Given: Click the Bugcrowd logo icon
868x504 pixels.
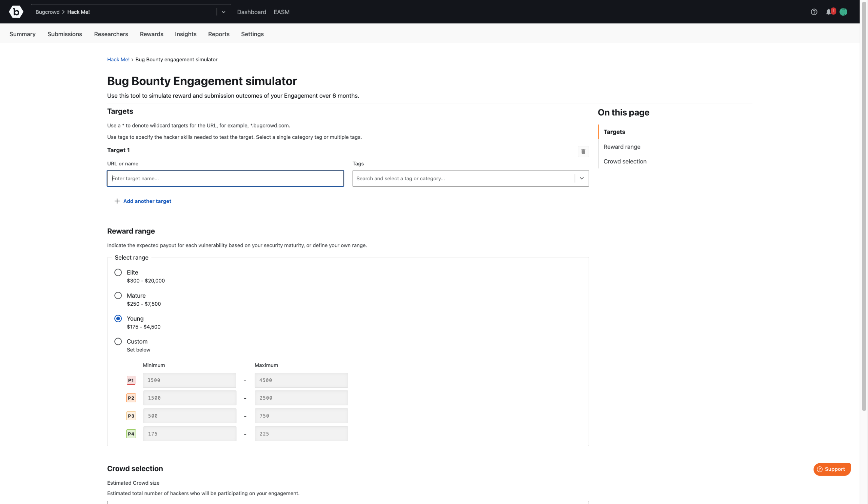Looking at the screenshot, I should (x=16, y=12).
